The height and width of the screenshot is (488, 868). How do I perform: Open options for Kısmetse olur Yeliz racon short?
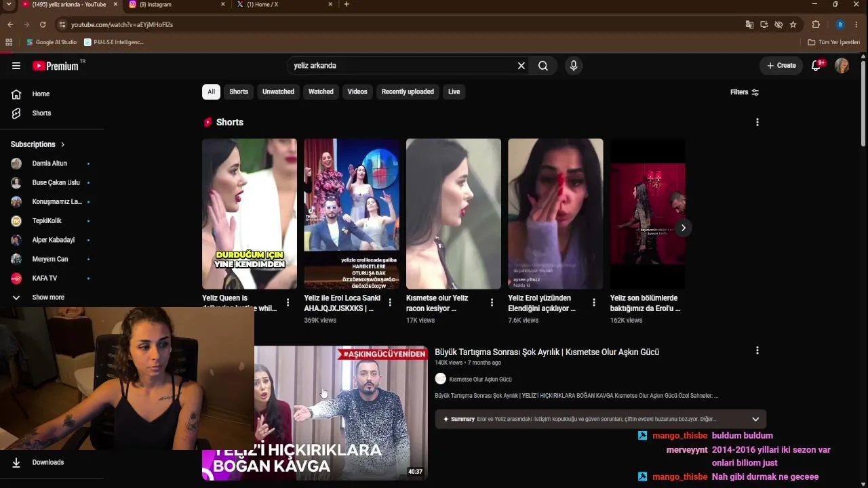[492, 302]
